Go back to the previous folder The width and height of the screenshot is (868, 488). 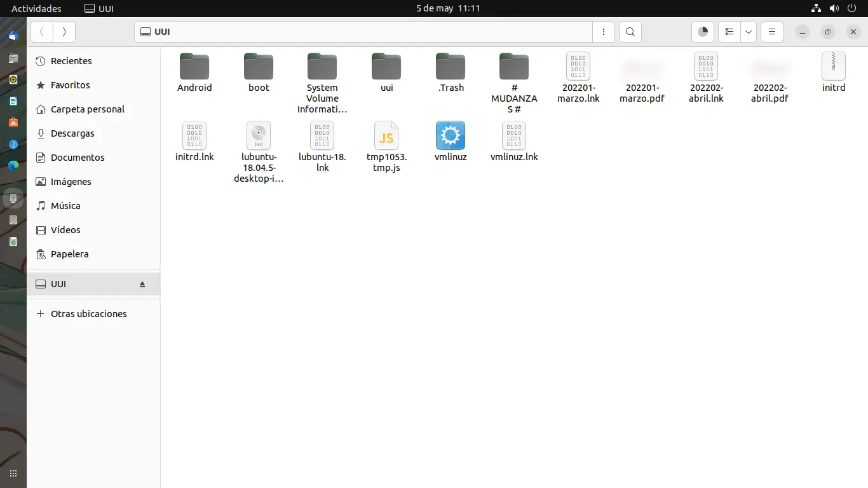tap(41, 32)
